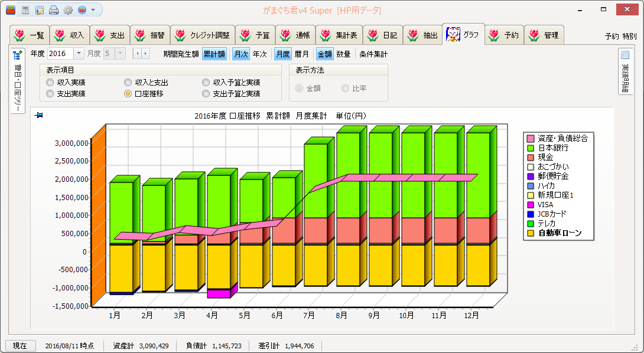Screen dimensions: 644x353
Task: Click the pin icon above the chart
Action: coord(39,115)
